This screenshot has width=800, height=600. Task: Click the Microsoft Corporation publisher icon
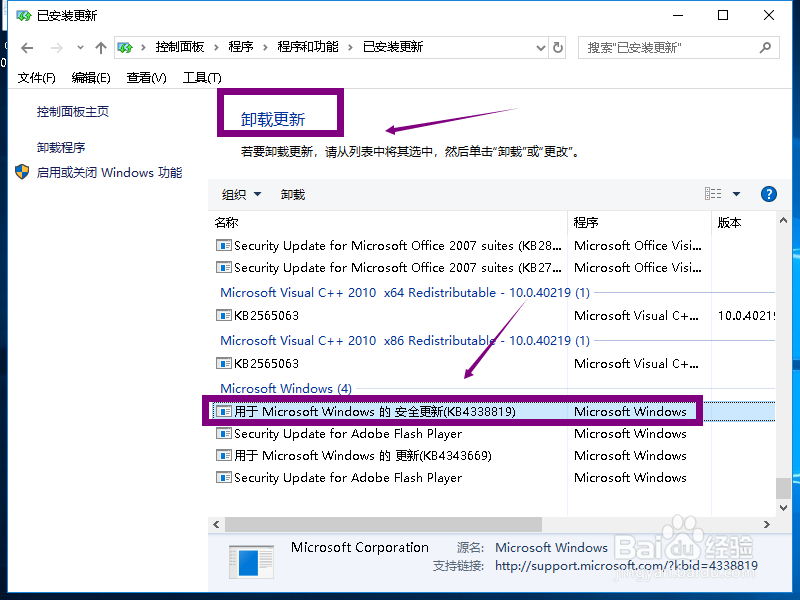(250, 560)
